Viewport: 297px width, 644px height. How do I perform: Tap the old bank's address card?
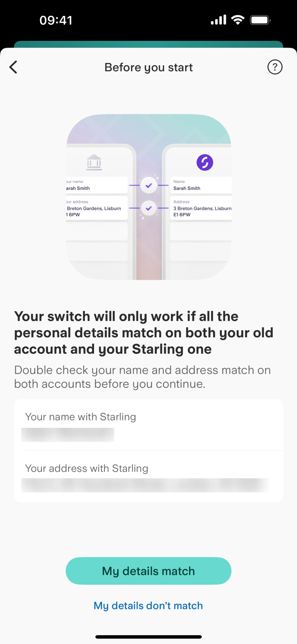[97, 208]
